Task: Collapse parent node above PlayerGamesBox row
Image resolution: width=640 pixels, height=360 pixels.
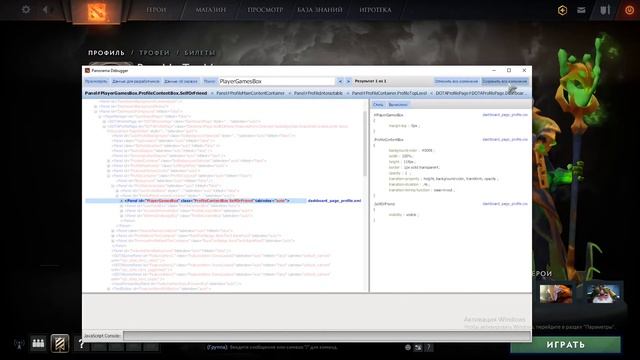Action: coord(117,196)
